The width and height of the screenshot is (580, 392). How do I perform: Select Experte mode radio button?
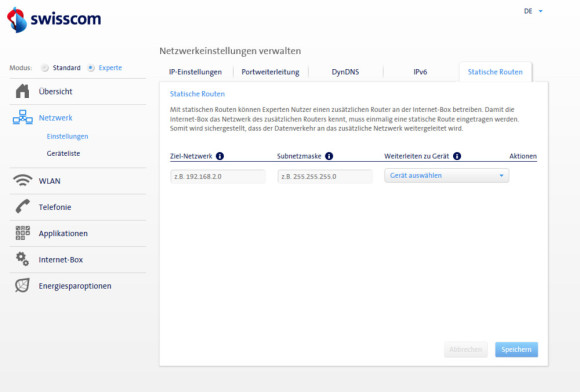click(91, 68)
